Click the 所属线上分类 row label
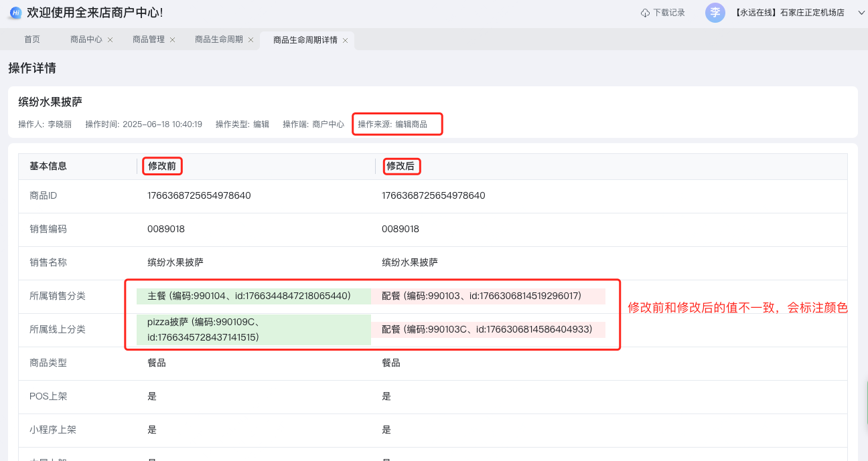Image resolution: width=868 pixels, height=461 pixels. (x=58, y=329)
